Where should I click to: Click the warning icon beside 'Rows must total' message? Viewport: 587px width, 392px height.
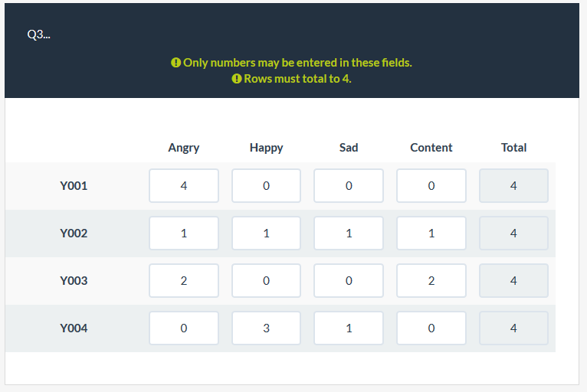click(236, 79)
